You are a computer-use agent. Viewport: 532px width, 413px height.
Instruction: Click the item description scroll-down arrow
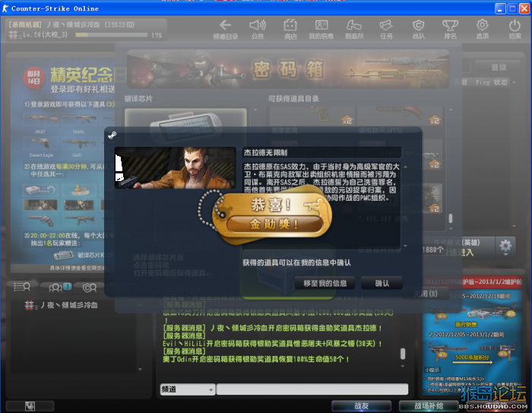pyautogui.click(x=405, y=246)
